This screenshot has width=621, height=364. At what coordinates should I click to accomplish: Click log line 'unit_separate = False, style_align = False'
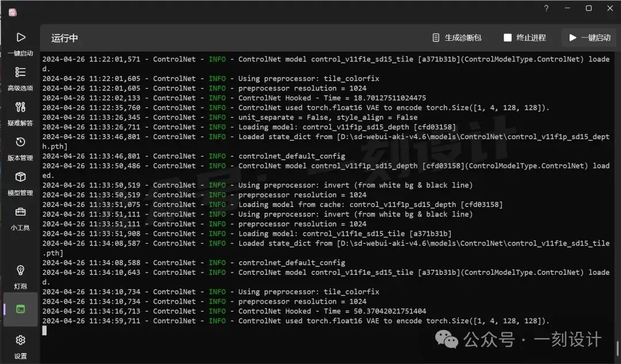229,117
